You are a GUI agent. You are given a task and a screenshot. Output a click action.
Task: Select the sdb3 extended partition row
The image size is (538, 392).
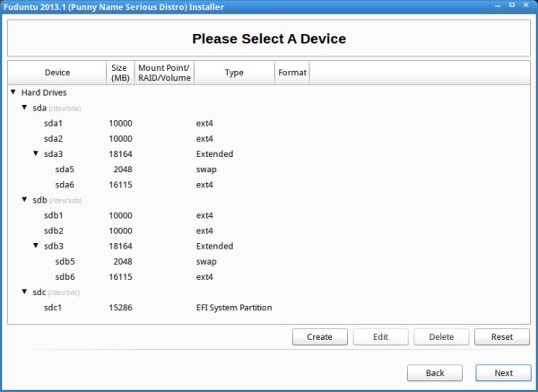(x=269, y=246)
